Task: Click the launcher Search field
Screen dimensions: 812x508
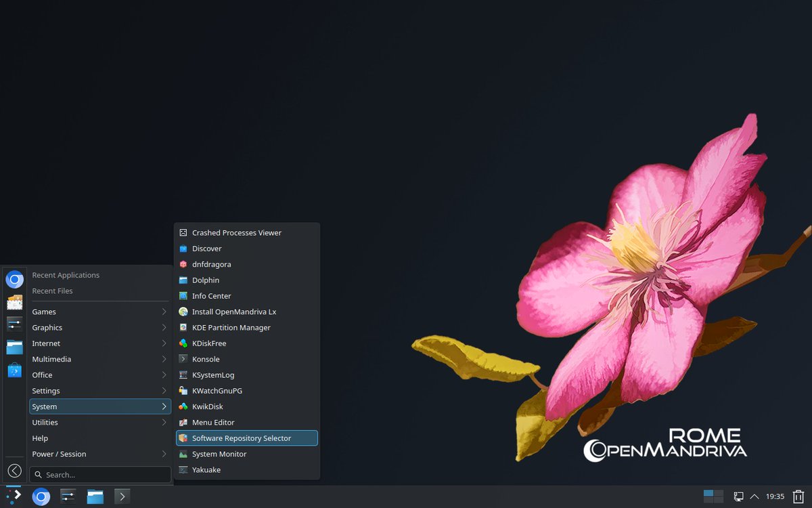Action: click(x=100, y=475)
